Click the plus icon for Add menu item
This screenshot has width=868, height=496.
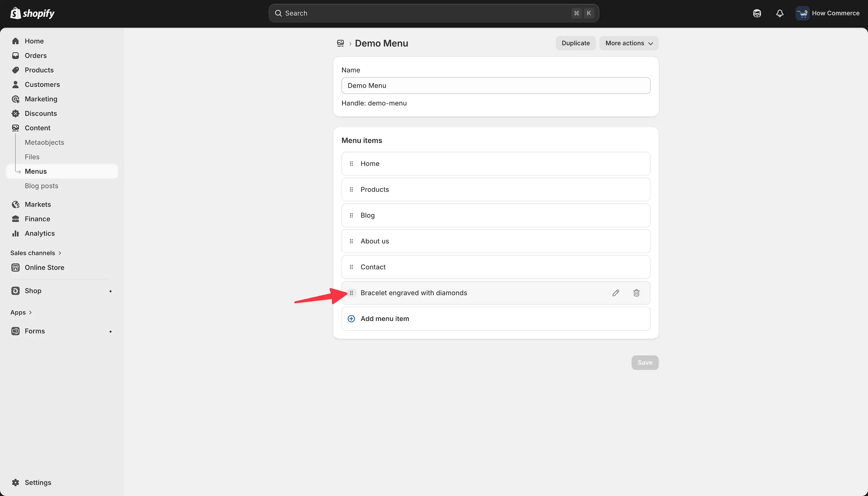[351, 319]
